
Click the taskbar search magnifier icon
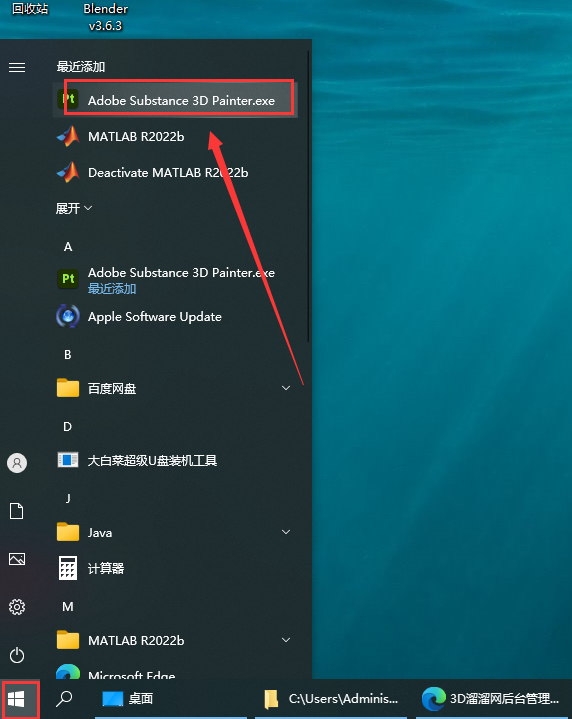(64, 698)
